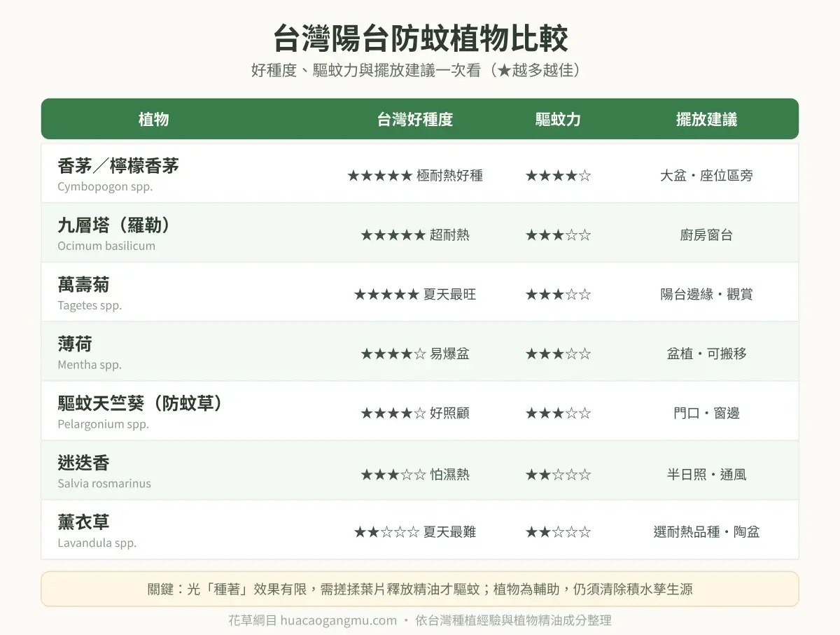Click the rating cell 極耐熱好種
Image resolution: width=840 pixels, height=635 pixels.
[x=415, y=176]
